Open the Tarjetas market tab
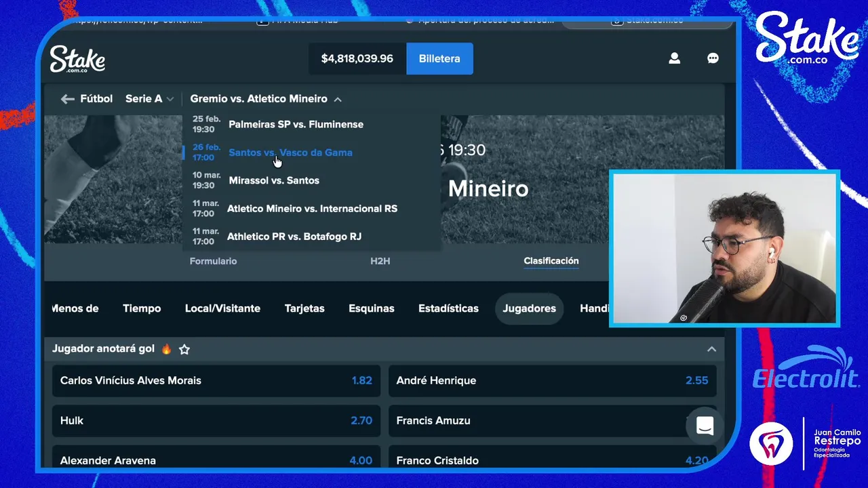Viewport: 868px width, 488px height. [x=304, y=308]
